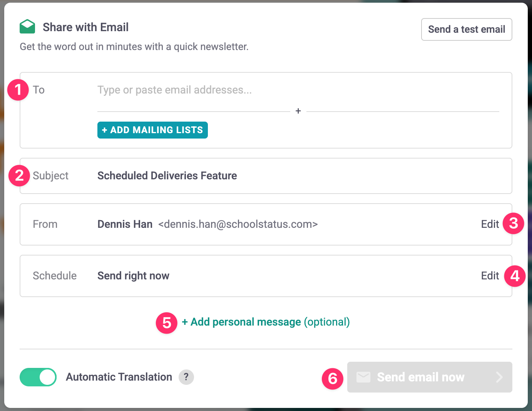Click the numbered marker 3 beside From Edit
Screen dimensions: 532x411
pyautogui.click(x=513, y=223)
